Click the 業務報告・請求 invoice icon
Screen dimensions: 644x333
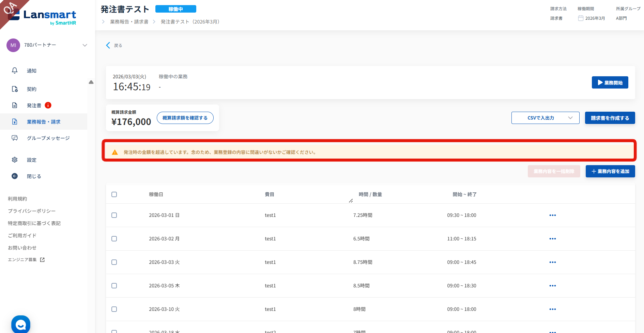15,122
